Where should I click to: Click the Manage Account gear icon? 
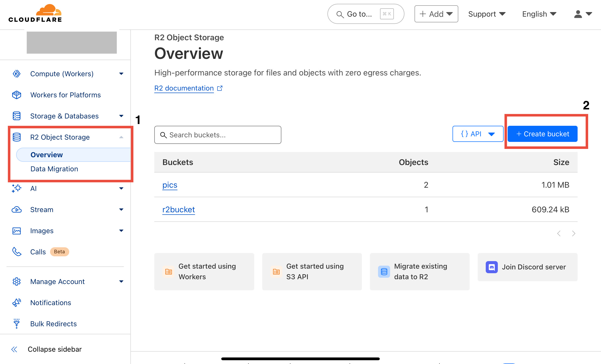[17, 281]
